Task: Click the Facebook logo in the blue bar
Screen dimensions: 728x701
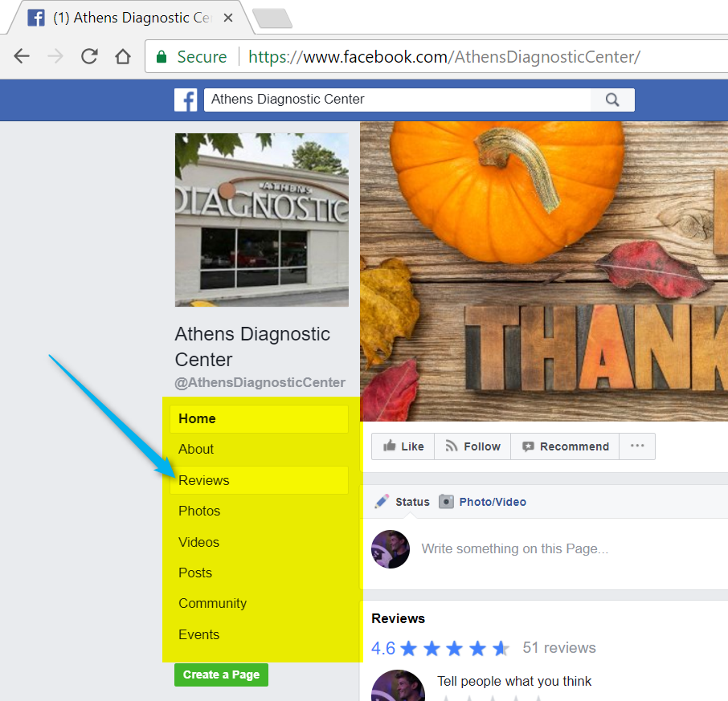Action: (x=186, y=100)
